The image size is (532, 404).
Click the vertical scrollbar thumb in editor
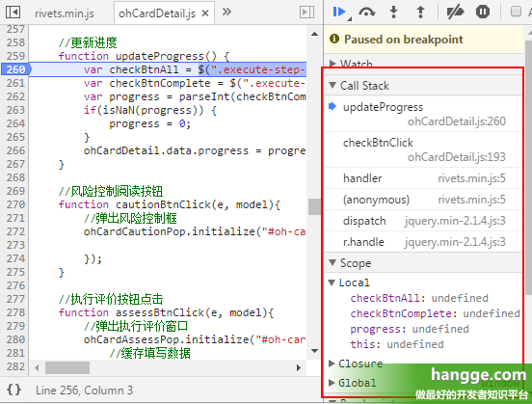click(x=314, y=206)
